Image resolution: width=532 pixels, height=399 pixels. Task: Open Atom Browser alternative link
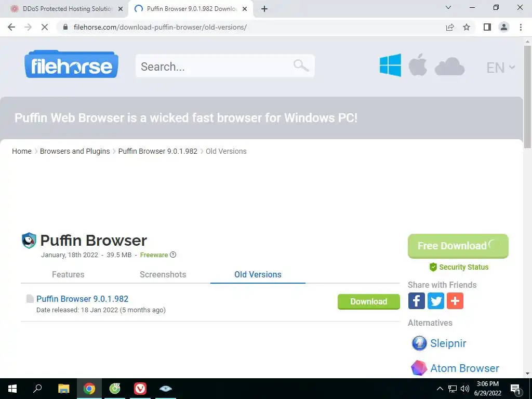464,368
